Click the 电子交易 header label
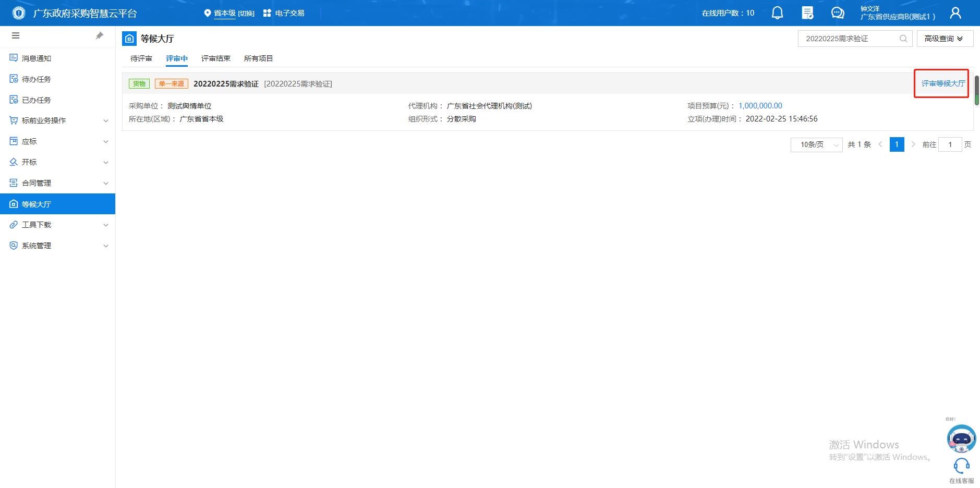Viewport: 980px width, 488px height. tap(289, 13)
